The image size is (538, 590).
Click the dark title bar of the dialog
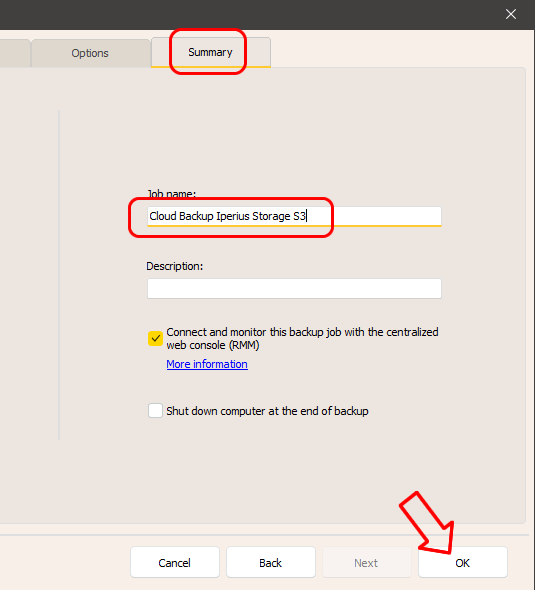(248, 14)
